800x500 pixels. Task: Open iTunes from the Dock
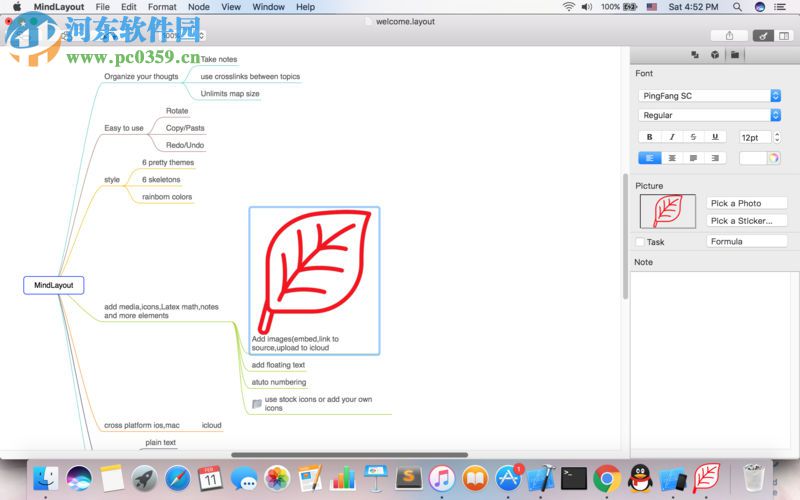[442, 478]
